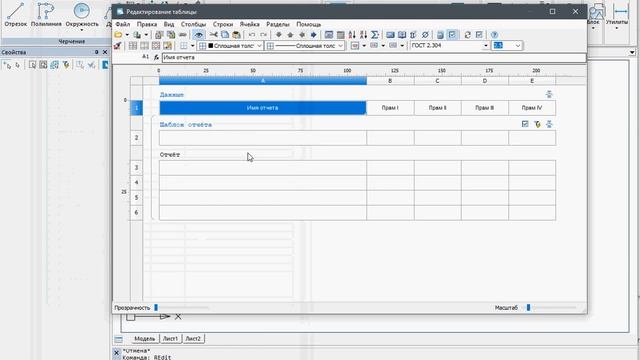Image resolution: width=640 pixels, height=360 pixels.
Task: Open the Правка menu
Action: [x=147, y=24]
